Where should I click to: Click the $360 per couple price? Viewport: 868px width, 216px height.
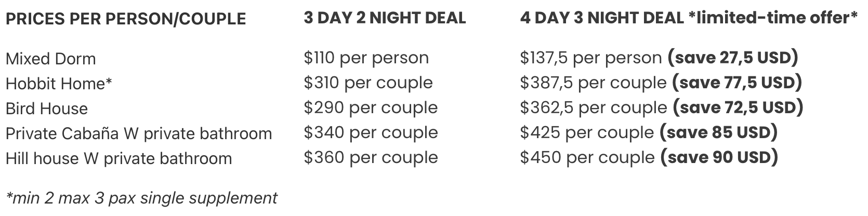tap(371, 157)
